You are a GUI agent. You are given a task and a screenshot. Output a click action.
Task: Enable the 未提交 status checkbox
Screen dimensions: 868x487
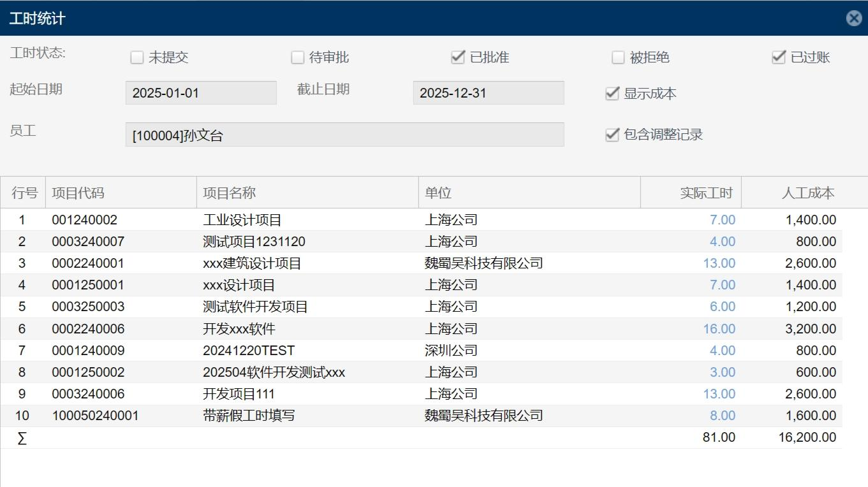[x=136, y=57]
